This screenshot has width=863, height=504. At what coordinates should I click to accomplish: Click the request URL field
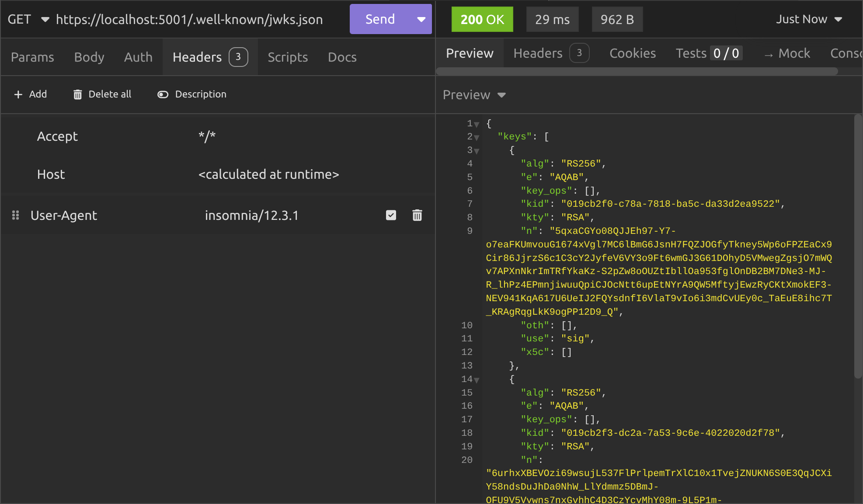(189, 19)
